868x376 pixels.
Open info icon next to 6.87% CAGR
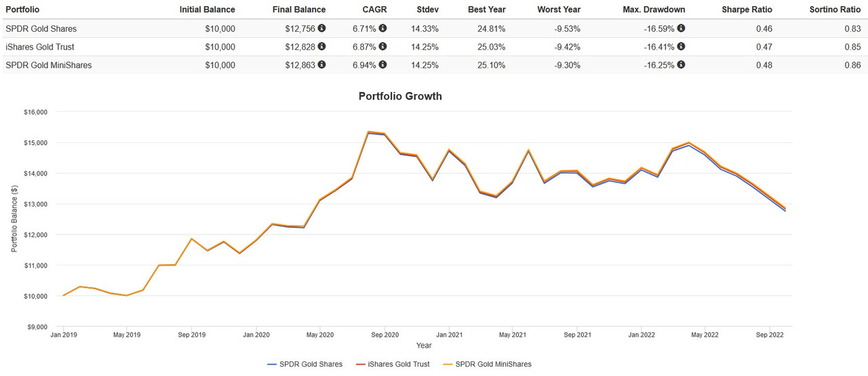[x=383, y=47]
